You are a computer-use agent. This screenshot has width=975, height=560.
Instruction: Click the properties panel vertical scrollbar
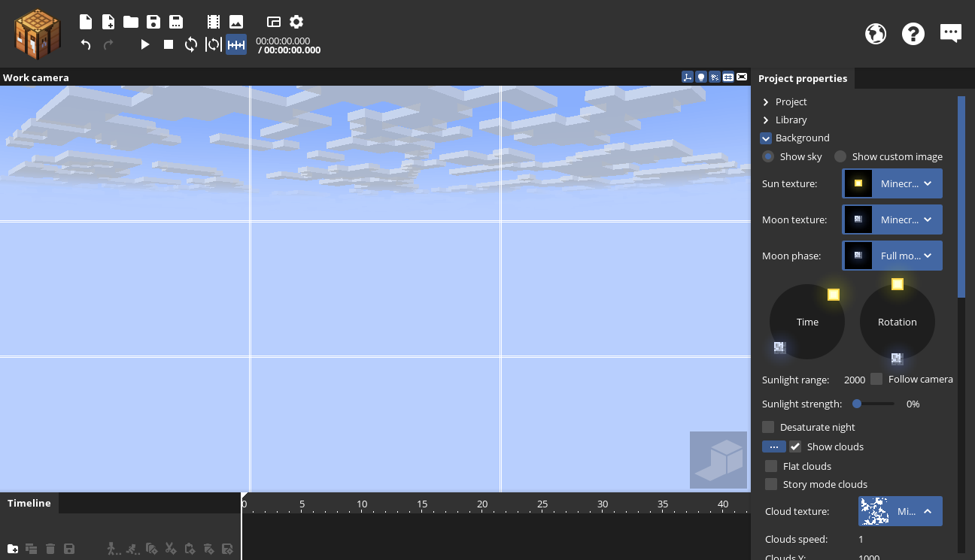[961, 197]
